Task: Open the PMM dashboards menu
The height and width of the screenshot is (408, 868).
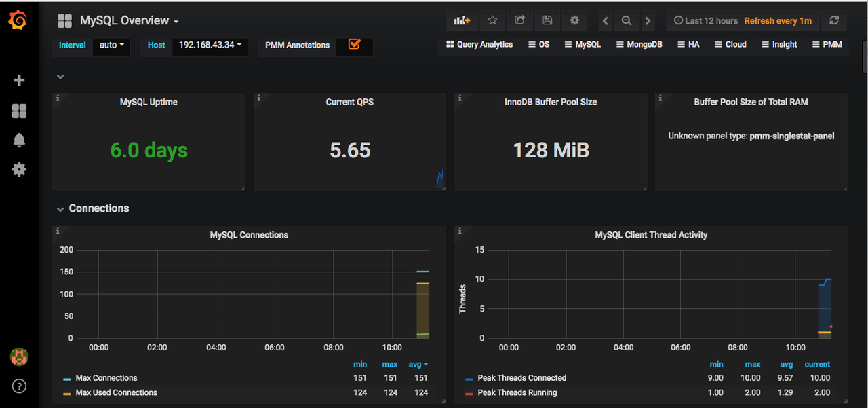Action: (827, 45)
